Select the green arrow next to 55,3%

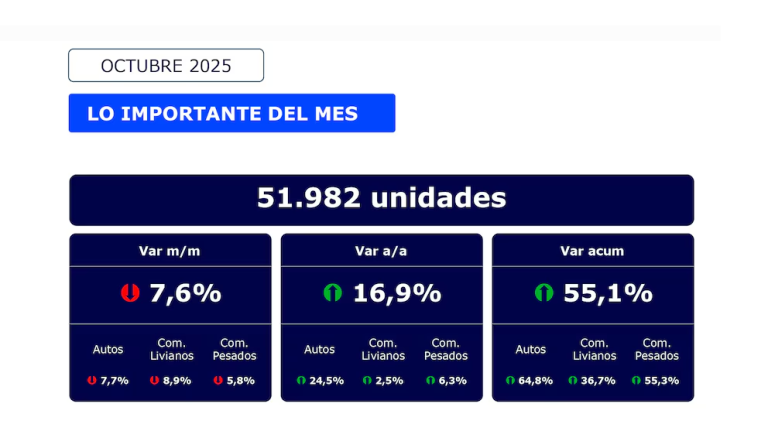(x=638, y=381)
